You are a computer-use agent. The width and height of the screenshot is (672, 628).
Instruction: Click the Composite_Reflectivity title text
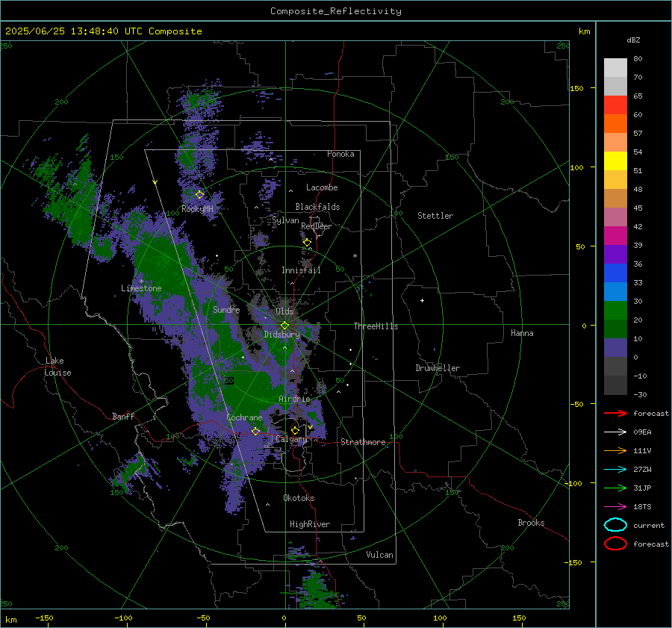(336, 11)
